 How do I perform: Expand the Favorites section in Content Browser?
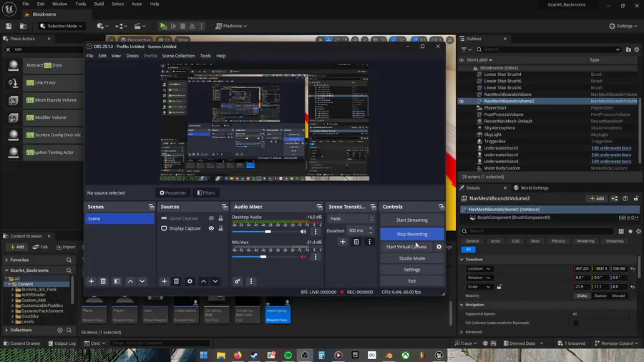pos(6,260)
